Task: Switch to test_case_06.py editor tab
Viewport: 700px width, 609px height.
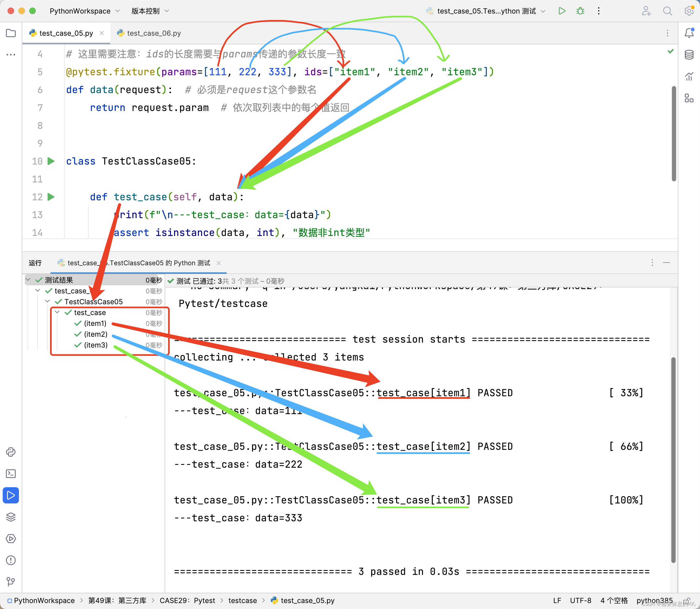Action: pyautogui.click(x=149, y=33)
